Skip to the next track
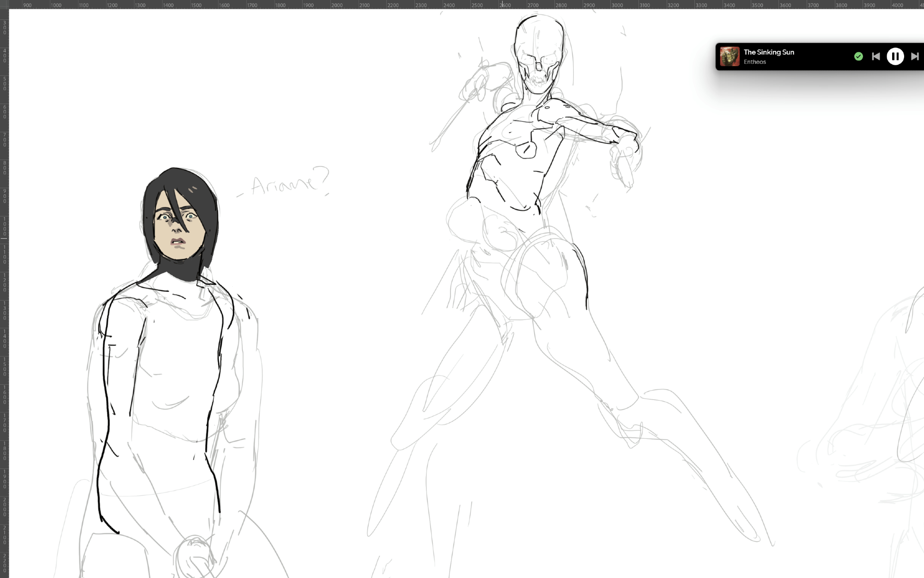 click(x=915, y=56)
